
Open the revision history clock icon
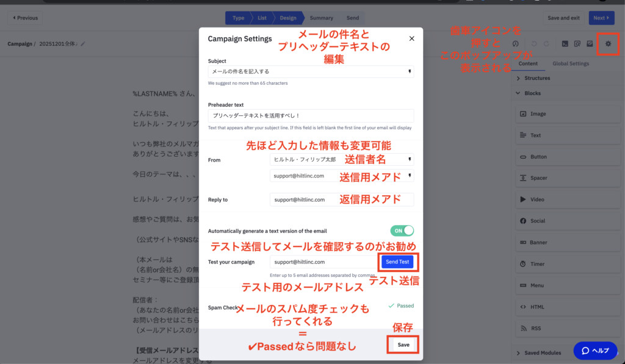[515, 44]
